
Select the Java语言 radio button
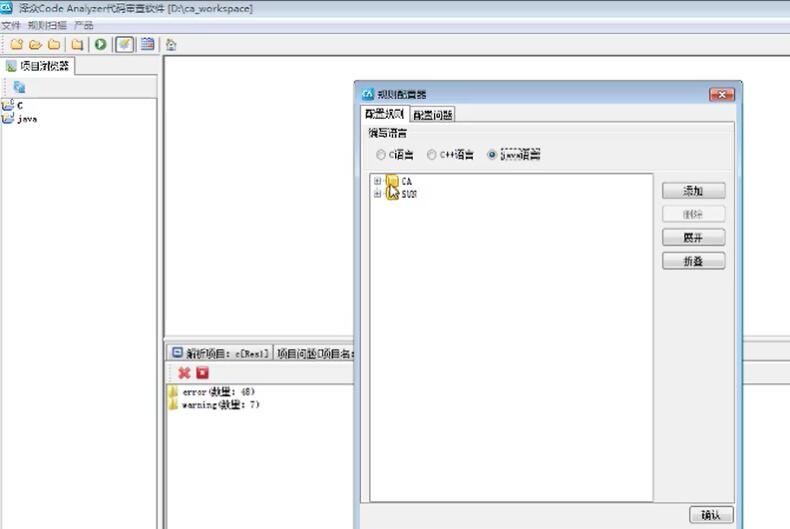point(491,155)
